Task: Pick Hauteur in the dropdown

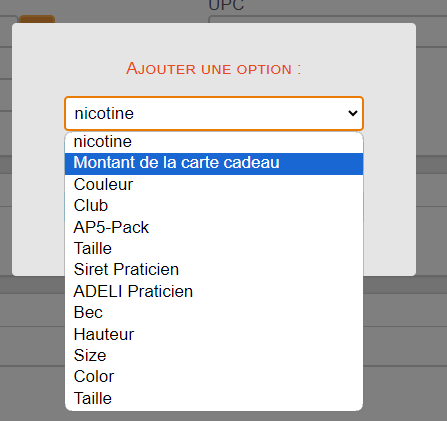Action: 214,334
